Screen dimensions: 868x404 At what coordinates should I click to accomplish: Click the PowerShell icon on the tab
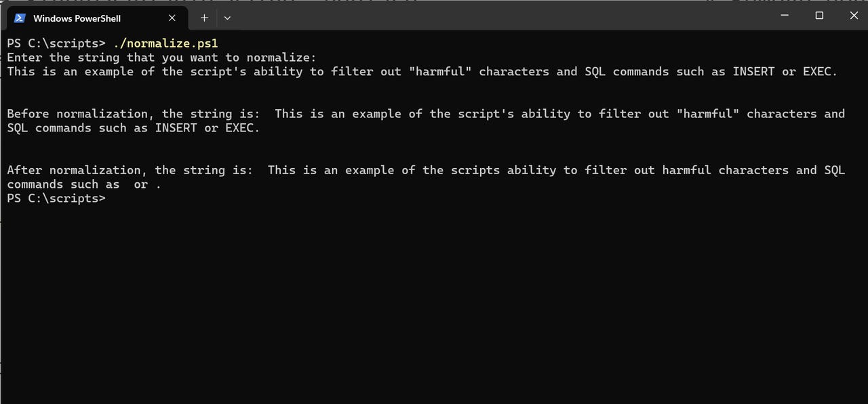pyautogui.click(x=20, y=18)
